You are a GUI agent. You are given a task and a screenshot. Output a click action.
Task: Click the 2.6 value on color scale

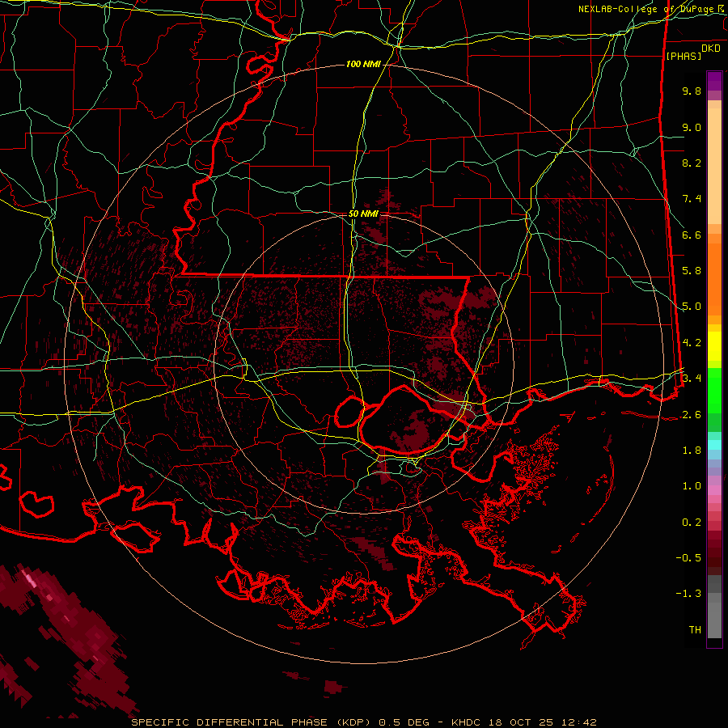tap(692, 415)
